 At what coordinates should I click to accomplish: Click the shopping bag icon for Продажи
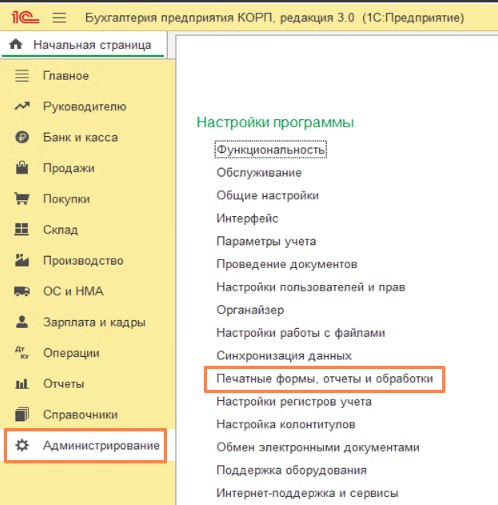[x=22, y=167]
